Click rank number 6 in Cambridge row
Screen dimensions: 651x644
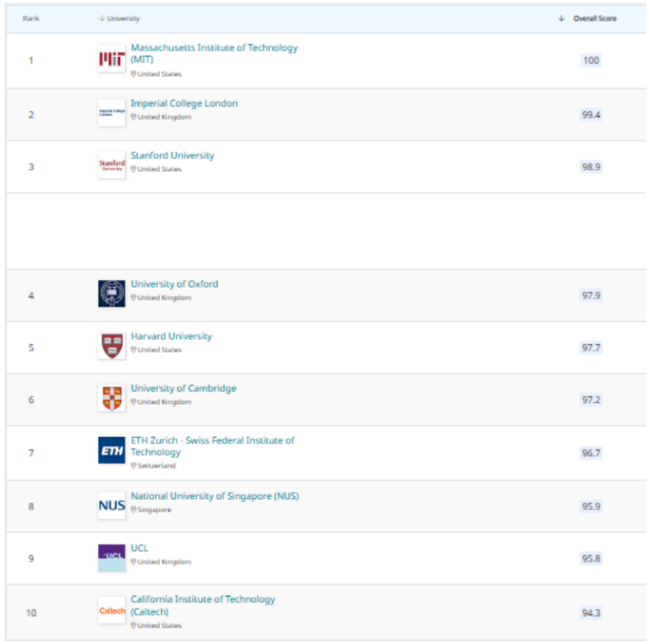[31, 399]
